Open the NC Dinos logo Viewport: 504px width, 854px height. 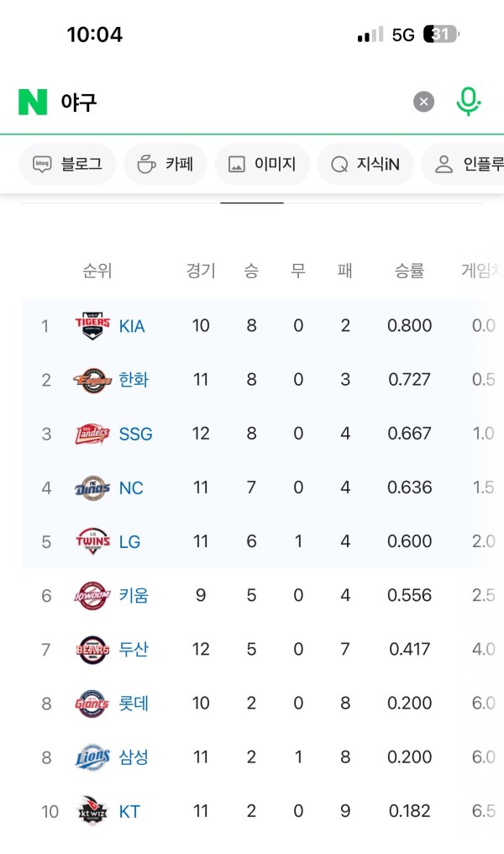tap(92, 488)
